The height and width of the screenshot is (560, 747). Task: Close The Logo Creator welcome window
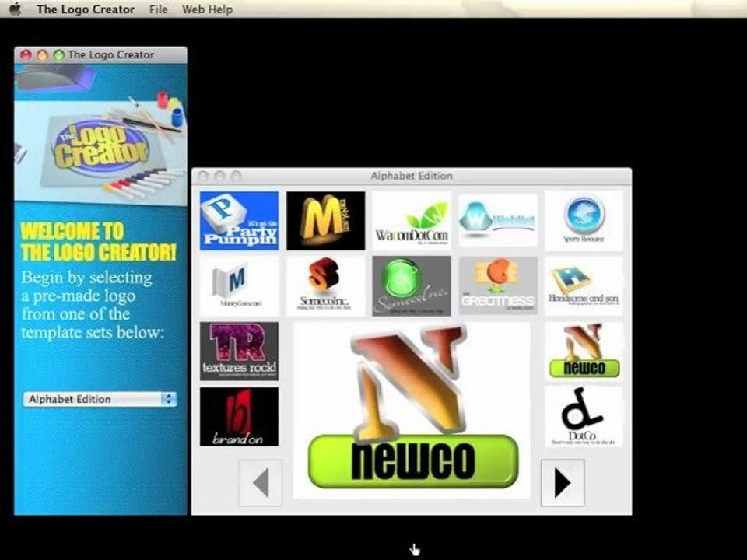coord(26,55)
